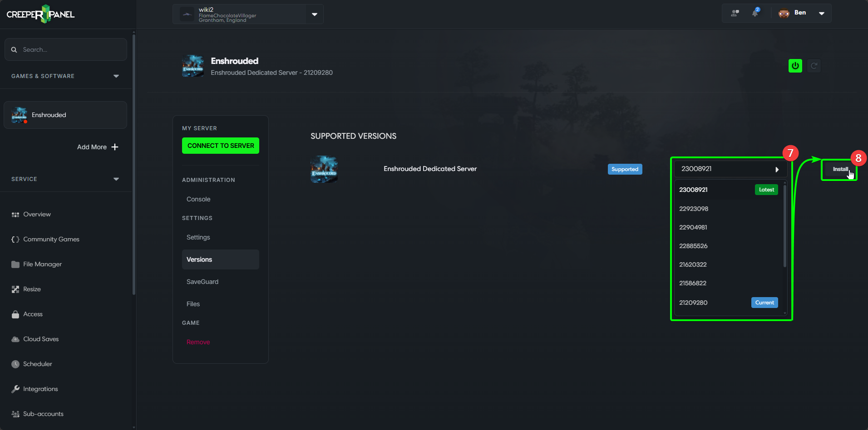Click Enshrouded Dedicated Server version thumbnail

click(324, 169)
